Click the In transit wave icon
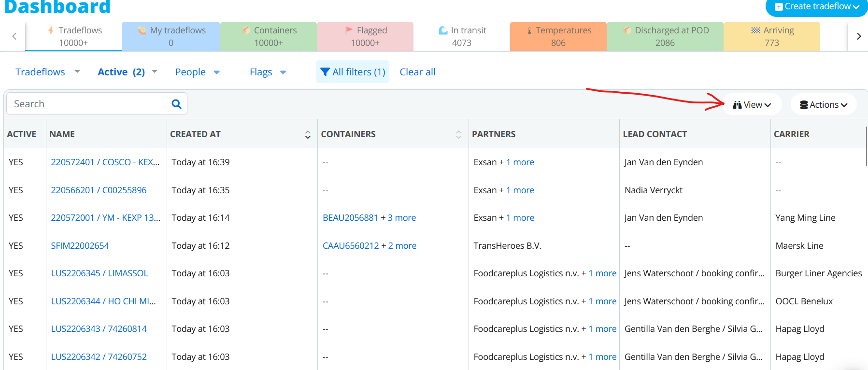This screenshot has width=868, height=370. tap(443, 30)
